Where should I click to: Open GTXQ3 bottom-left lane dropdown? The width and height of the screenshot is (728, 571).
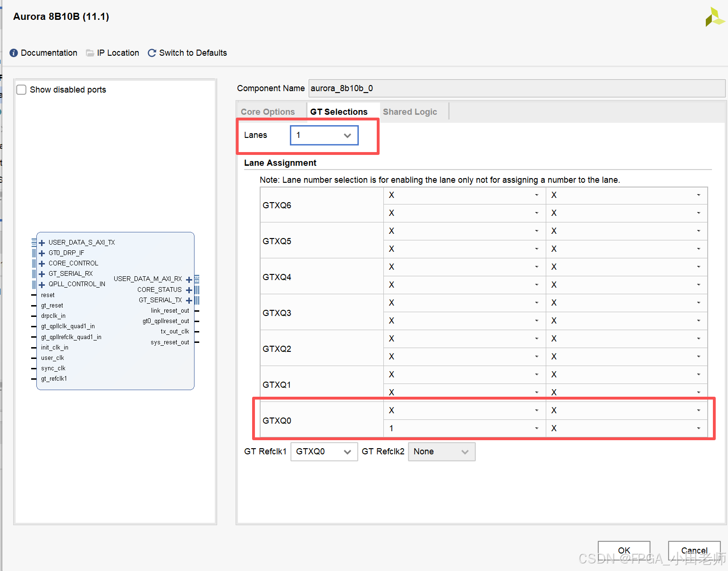[465, 321]
